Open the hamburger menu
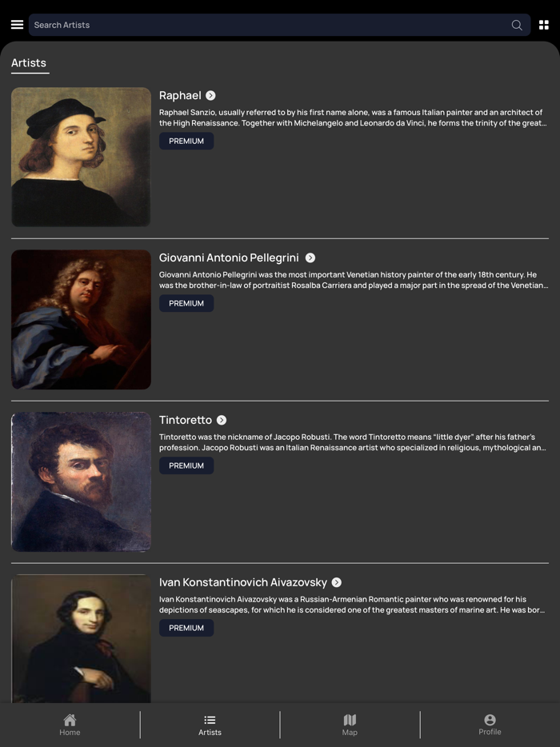Screen dimensions: 560x747 [x=17, y=25]
